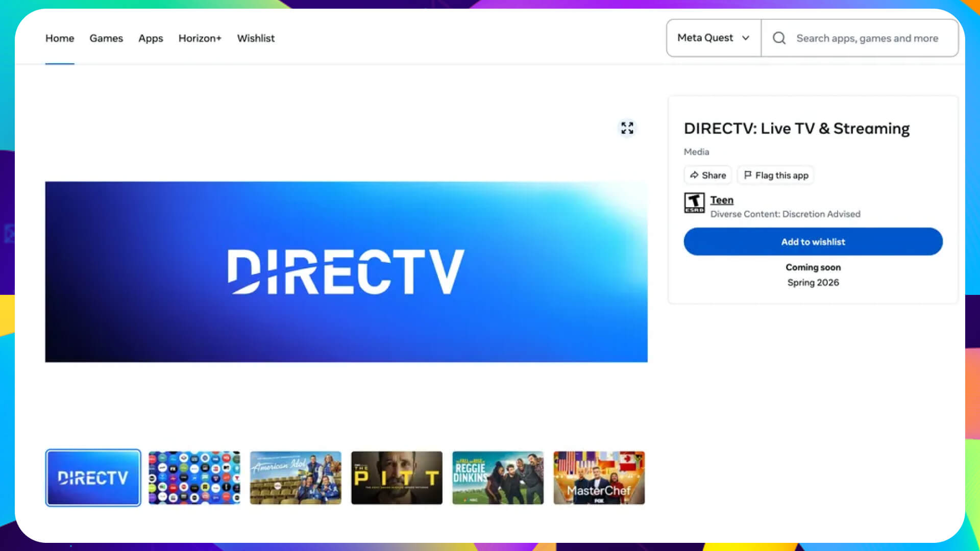Select the American Idol thumbnail
Viewport: 980px width, 551px height.
(x=296, y=478)
